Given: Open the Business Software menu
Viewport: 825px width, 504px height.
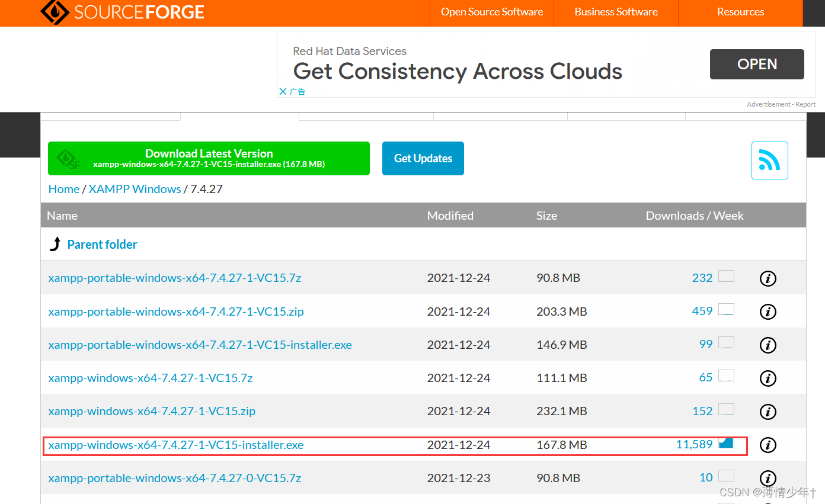Looking at the screenshot, I should (x=616, y=12).
